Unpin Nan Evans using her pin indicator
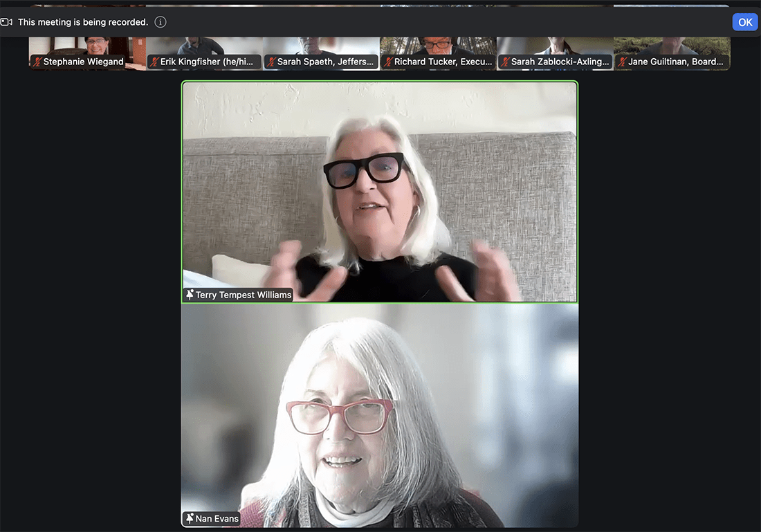 (x=190, y=517)
